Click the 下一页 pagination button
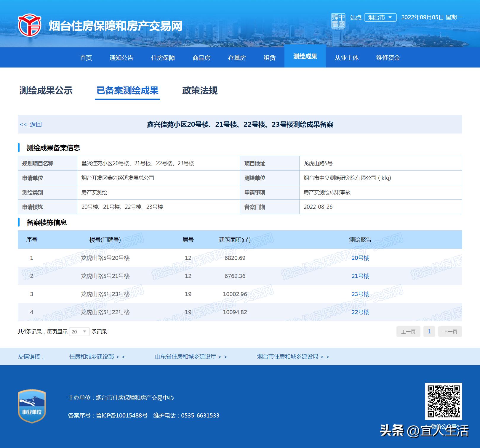This screenshot has height=448, width=480. click(x=450, y=332)
